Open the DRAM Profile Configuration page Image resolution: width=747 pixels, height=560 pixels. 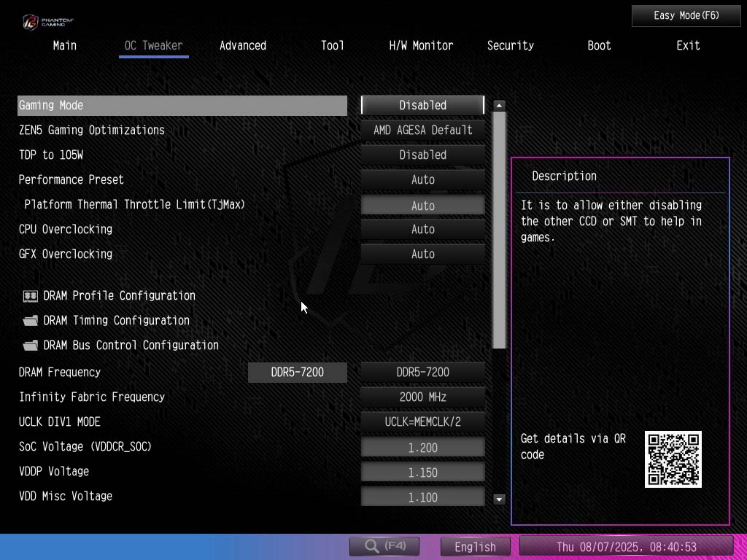pos(119,296)
